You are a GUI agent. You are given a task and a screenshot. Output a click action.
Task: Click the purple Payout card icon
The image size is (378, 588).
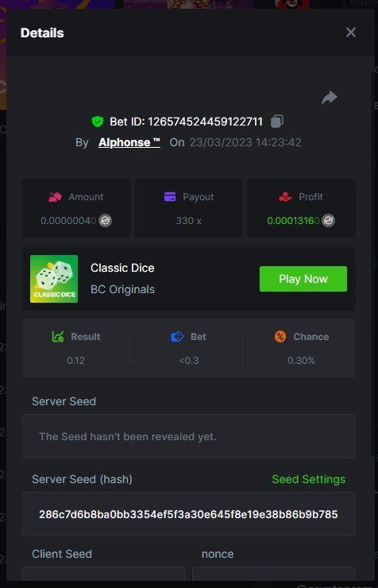(x=170, y=196)
